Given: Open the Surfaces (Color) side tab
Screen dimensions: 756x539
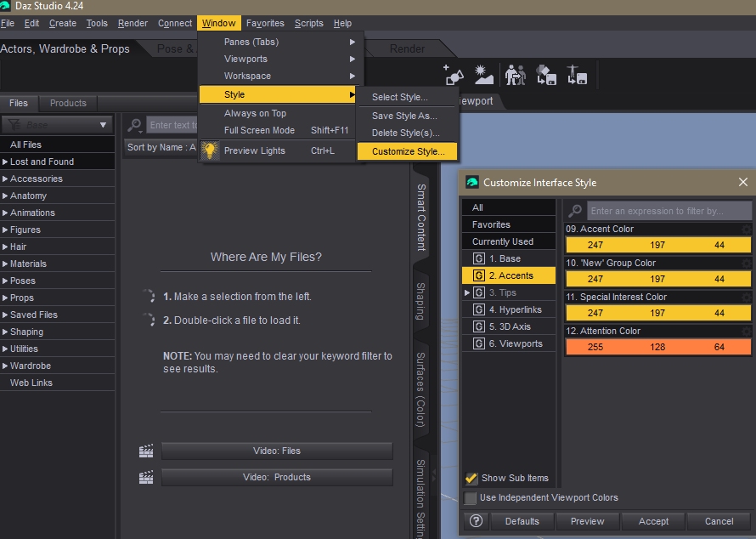Looking at the screenshot, I should pyautogui.click(x=421, y=389).
